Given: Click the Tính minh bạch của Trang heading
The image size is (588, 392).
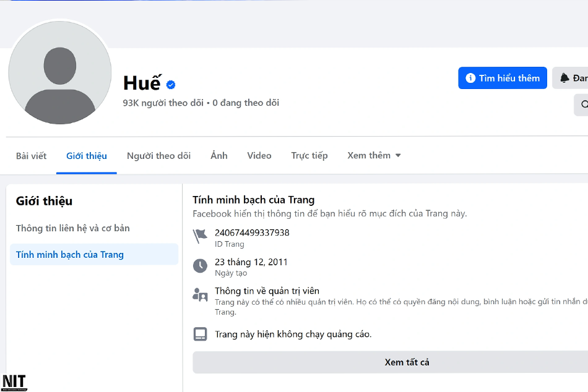Looking at the screenshot, I should pos(254,200).
